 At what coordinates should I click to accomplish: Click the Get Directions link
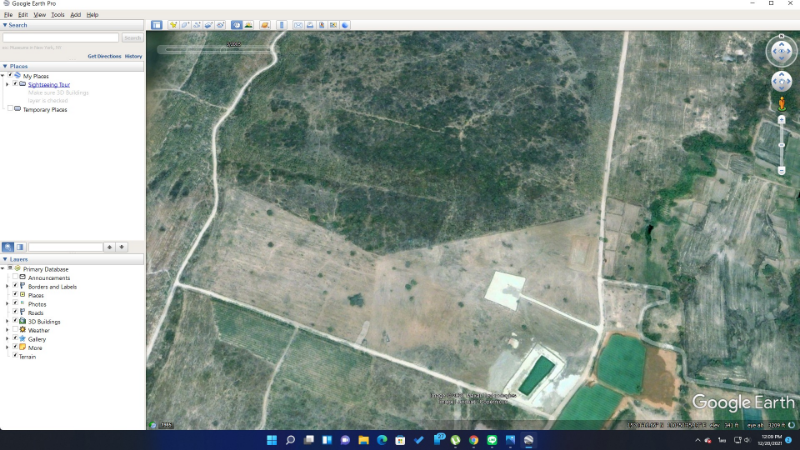pos(104,56)
